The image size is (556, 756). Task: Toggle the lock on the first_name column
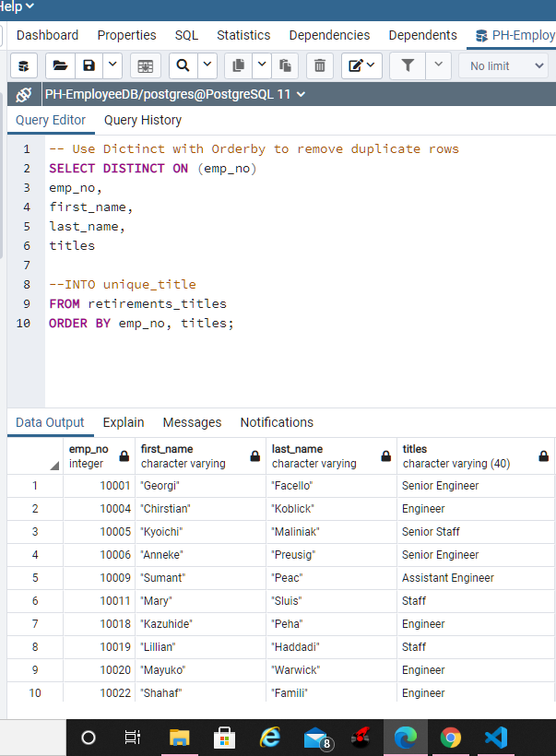coord(255,456)
